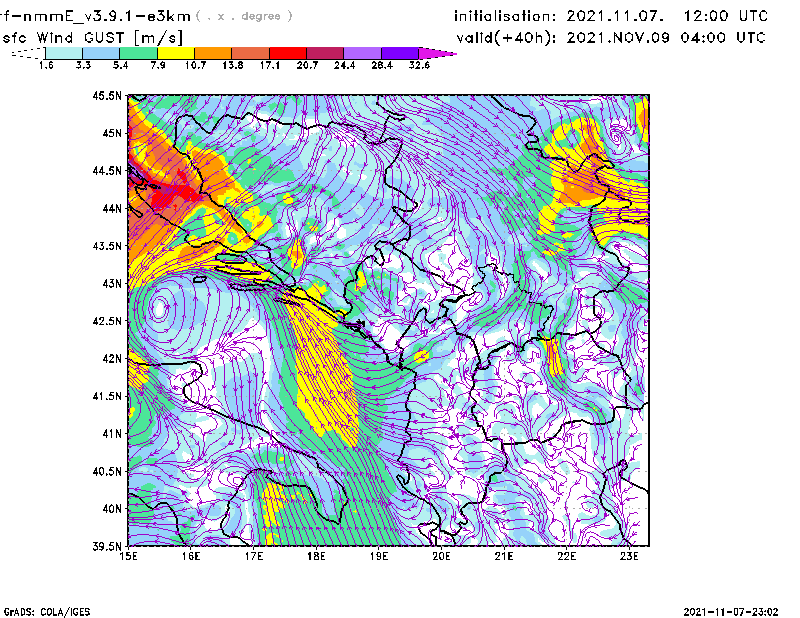Click the dashed white arrow legend start
Image resolution: width=800 pixels, height=618 pixels.
click(28, 53)
